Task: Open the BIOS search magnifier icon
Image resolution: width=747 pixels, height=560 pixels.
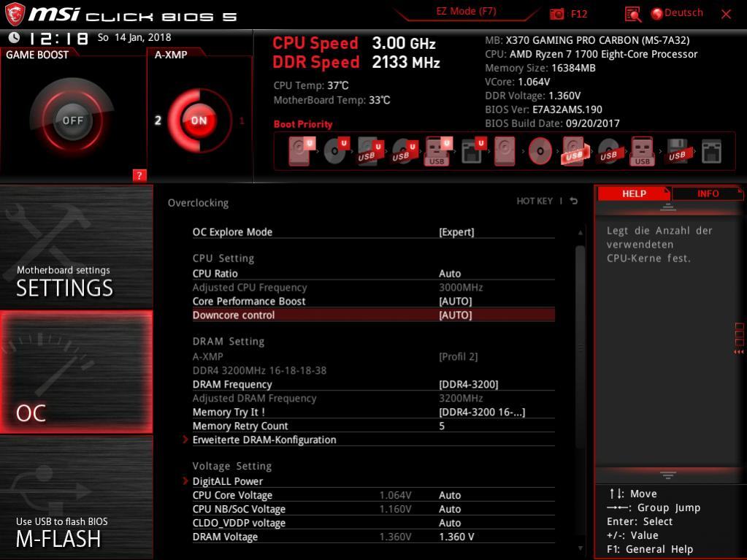Action: coord(632,15)
